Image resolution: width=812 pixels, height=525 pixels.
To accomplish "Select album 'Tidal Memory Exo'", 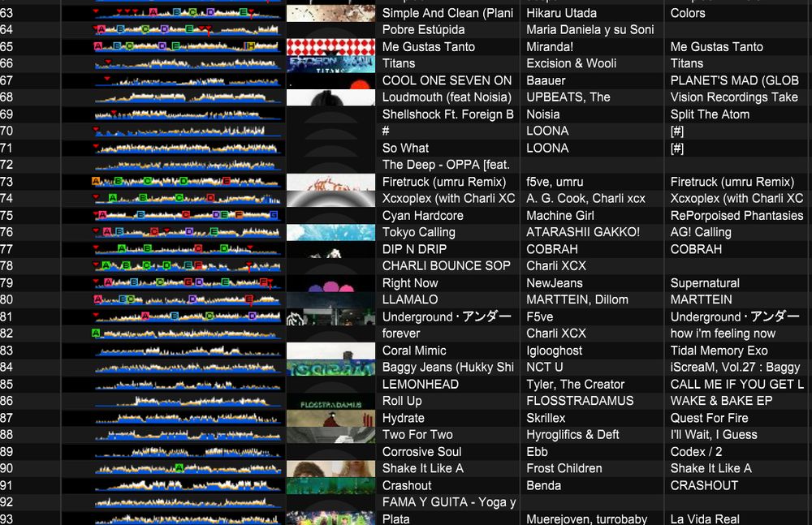I will 719,351.
